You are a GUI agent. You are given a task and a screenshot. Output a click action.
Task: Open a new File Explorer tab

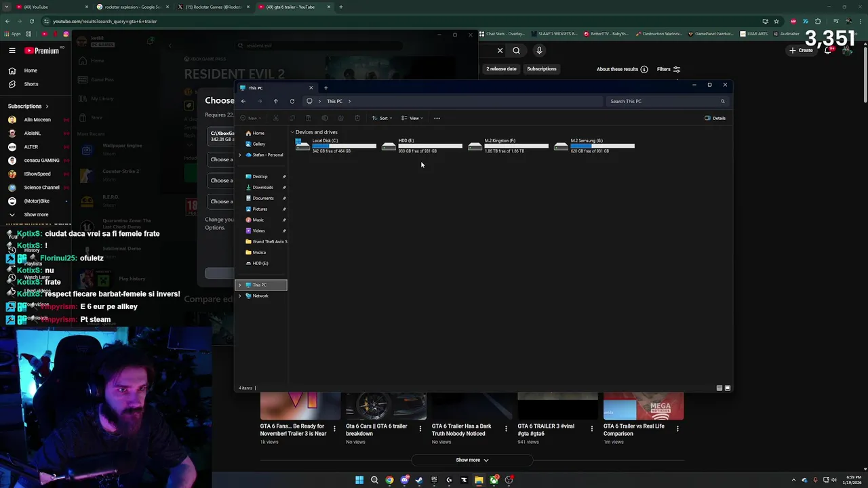(325, 87)
